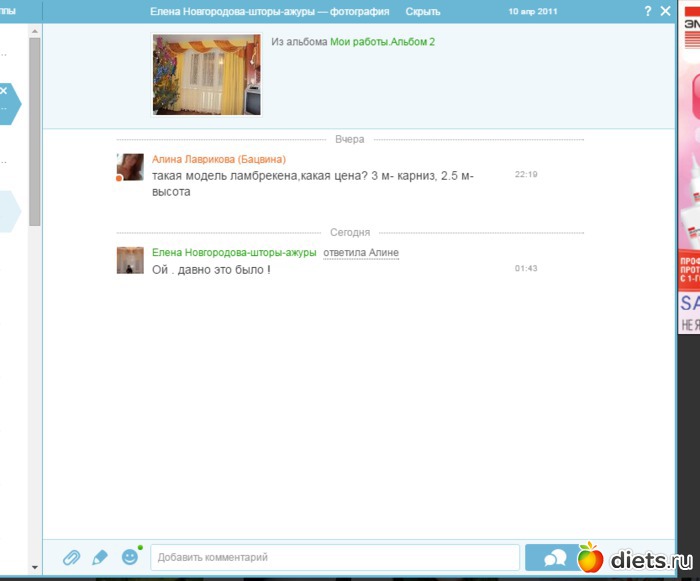
Task: Click the header title 'Елена Новгородова-шторы-ажуры — фотография'
Action: 269,12
